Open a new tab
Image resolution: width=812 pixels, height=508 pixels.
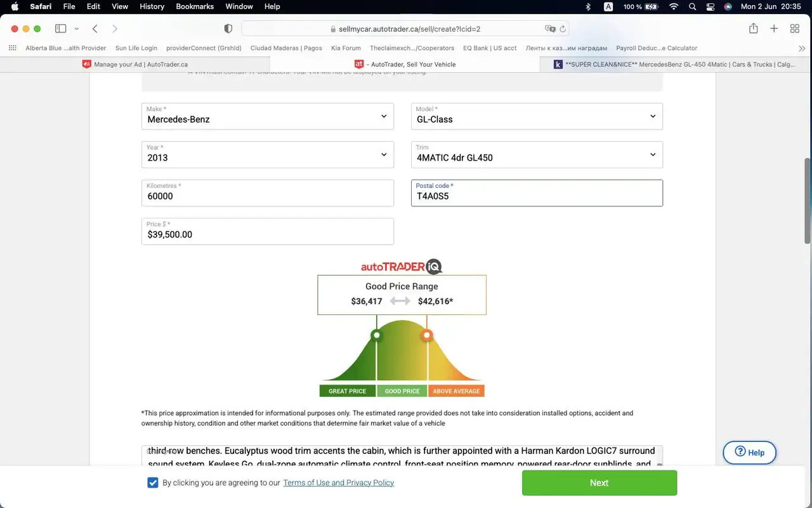pos(774,29)
